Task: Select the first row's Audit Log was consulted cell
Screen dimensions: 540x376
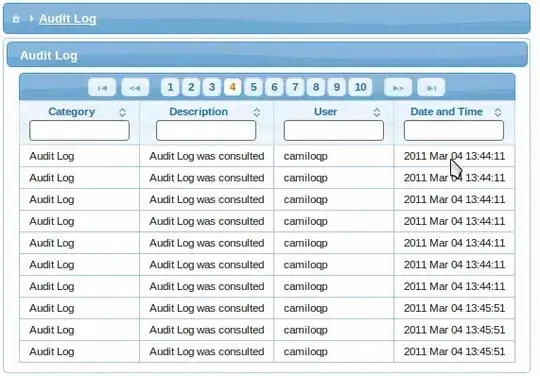Action: pyautogui.click(x=207, y=156)
